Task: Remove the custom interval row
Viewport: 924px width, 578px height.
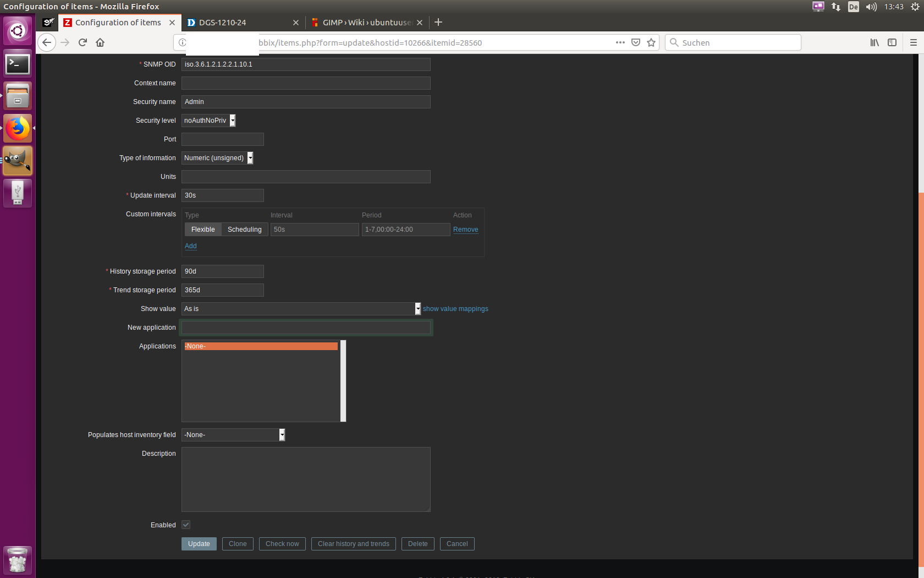Action: (x=466, y=230)
